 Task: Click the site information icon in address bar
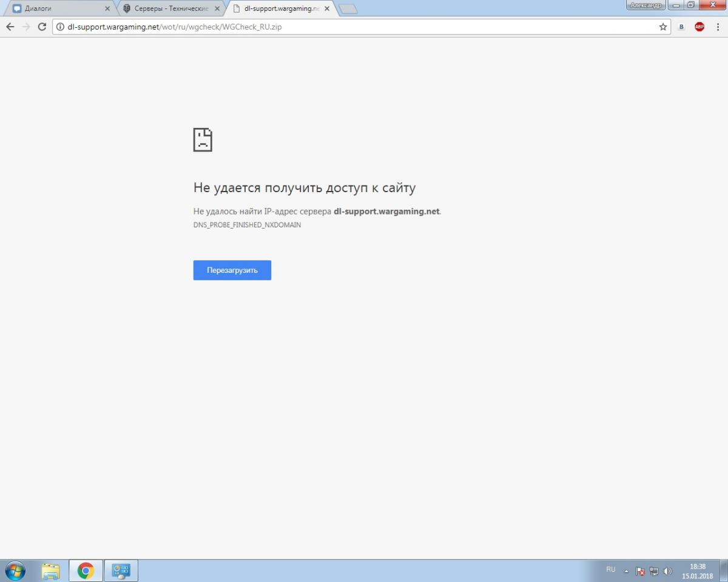[x=59, y=27]
